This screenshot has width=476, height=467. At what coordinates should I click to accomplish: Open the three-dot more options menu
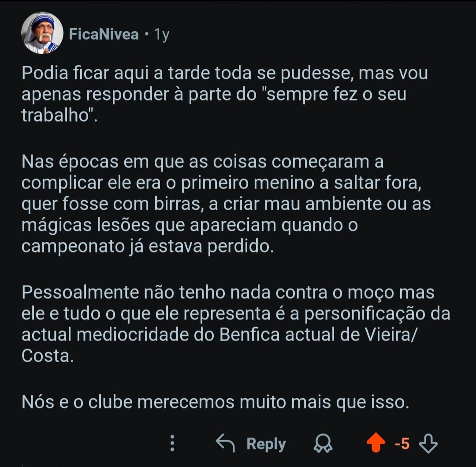(172, 443)
